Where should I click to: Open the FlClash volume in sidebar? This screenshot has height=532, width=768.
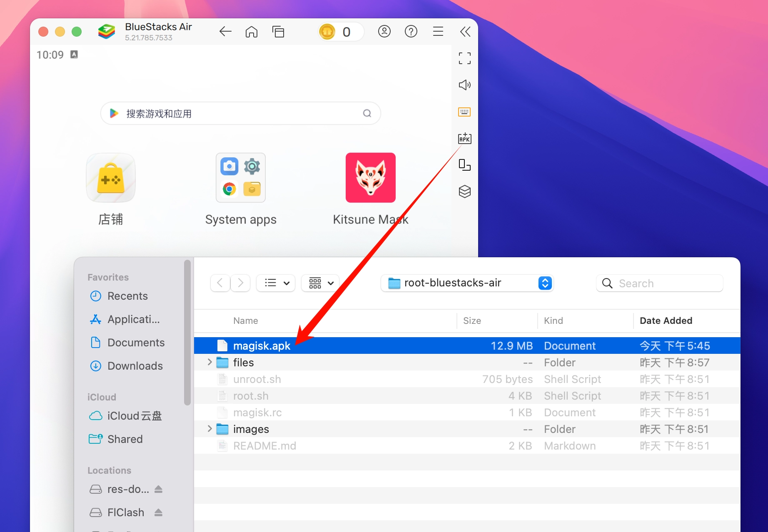pyautogui.click(x=118, y=512)
